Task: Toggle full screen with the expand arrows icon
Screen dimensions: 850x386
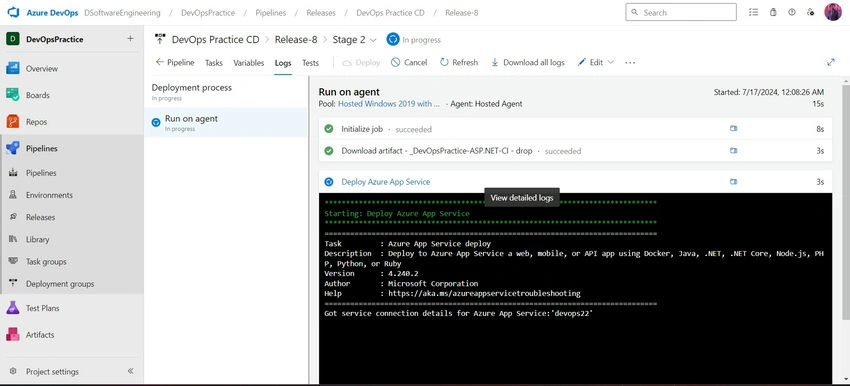Action: point(830,62)
